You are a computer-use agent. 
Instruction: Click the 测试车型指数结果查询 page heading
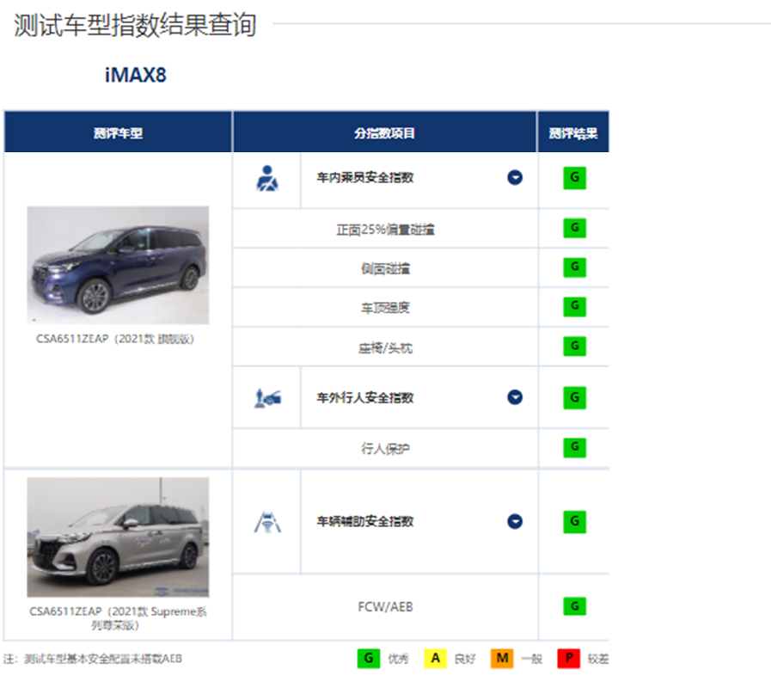pos(135,25)
